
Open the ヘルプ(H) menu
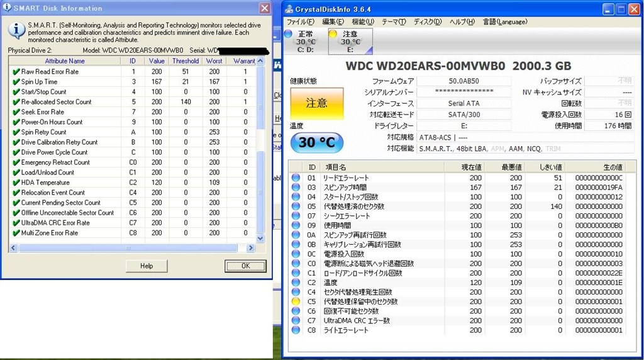(462, 22)
